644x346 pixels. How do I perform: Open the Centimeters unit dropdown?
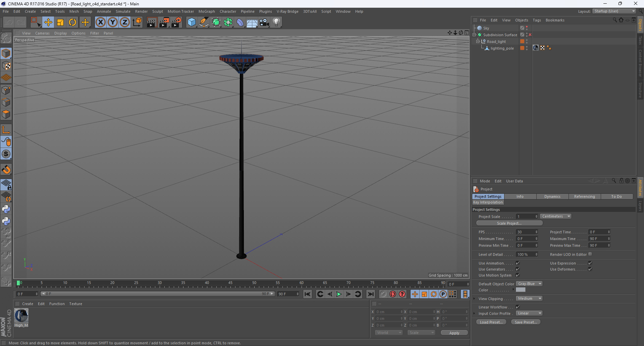click(556, 217)
